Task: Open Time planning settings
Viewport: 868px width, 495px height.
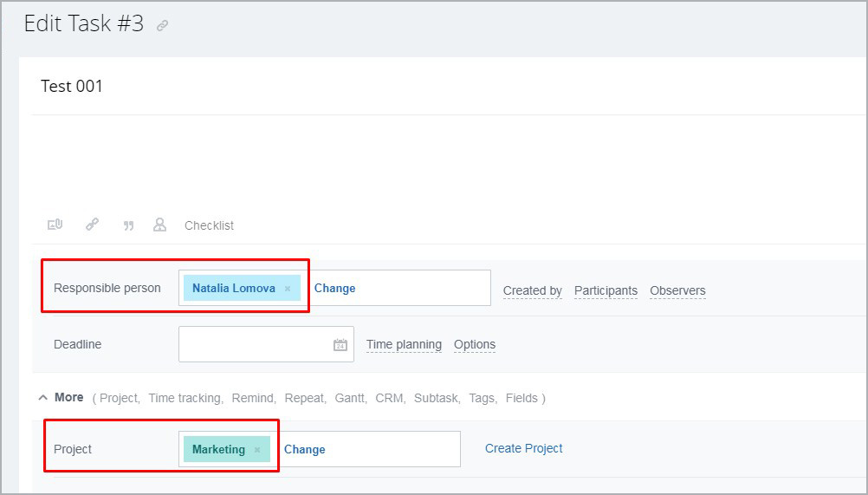Action: coord(404,344)
